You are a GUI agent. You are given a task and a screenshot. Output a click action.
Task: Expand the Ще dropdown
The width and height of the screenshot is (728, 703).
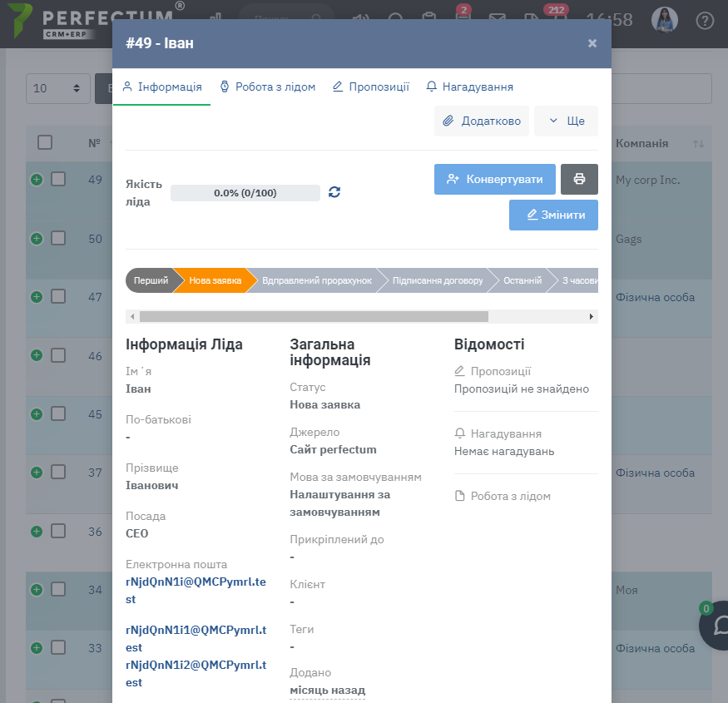coord(566,121)
